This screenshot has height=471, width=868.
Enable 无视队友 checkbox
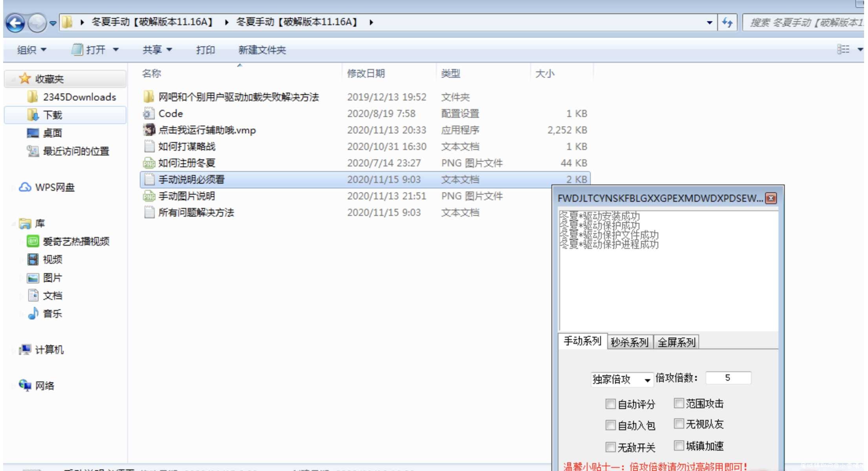pos(679,424)
